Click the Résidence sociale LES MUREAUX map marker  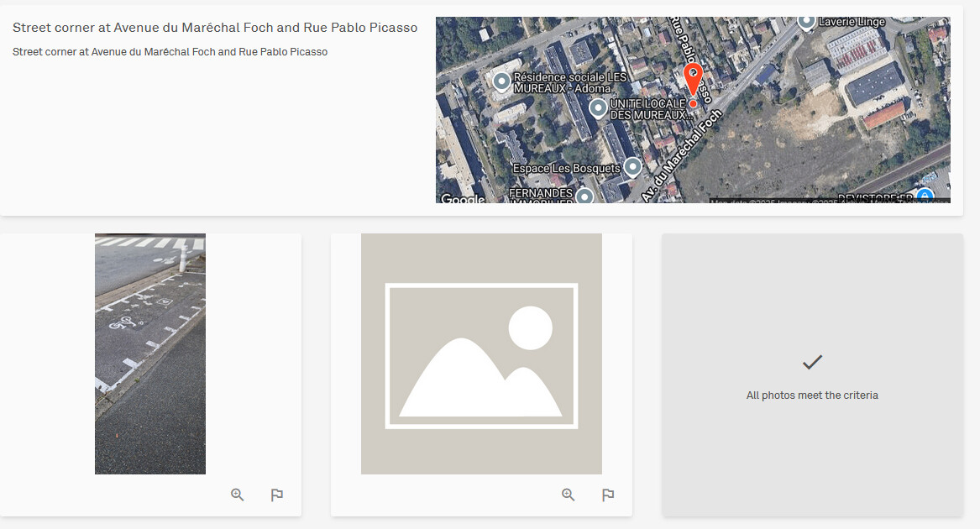pos(501,82)
